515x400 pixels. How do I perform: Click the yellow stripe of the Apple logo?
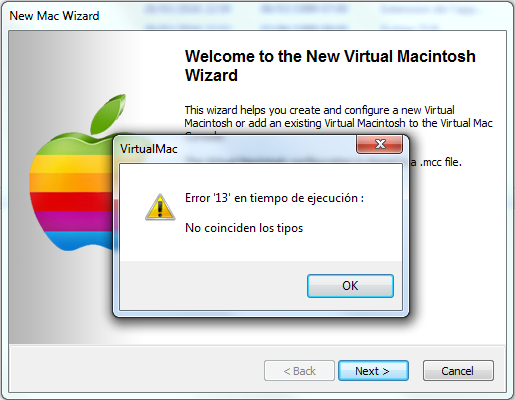pos(72,164)
